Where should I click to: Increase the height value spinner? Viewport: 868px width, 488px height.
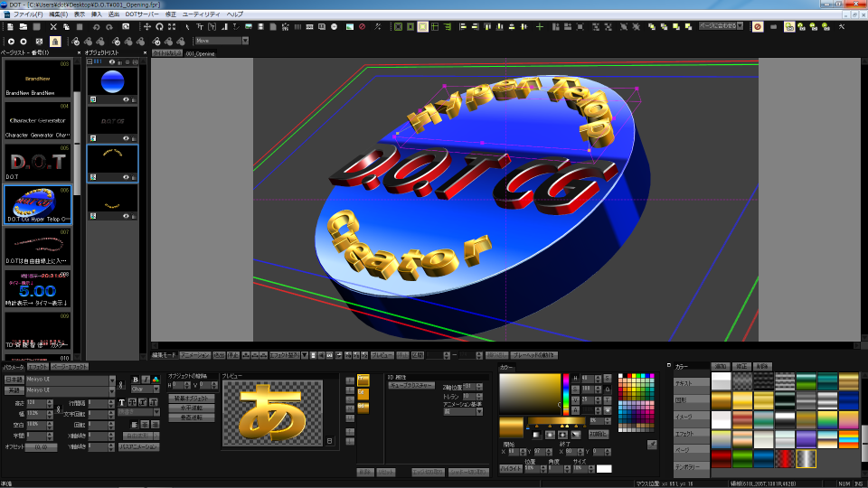(x=50, y=401)
